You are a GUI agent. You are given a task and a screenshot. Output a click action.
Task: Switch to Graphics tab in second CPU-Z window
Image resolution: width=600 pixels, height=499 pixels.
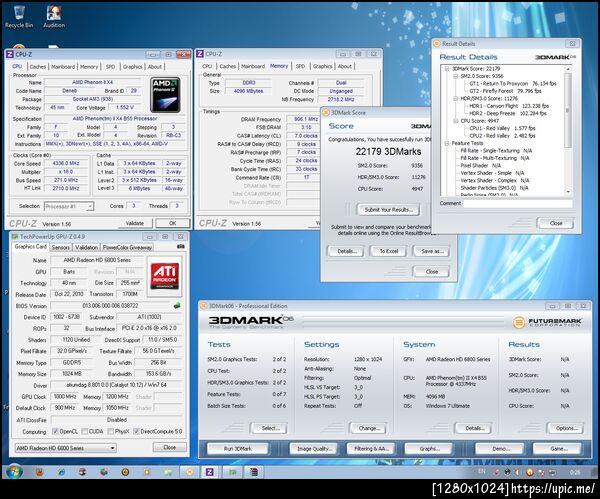322,66
